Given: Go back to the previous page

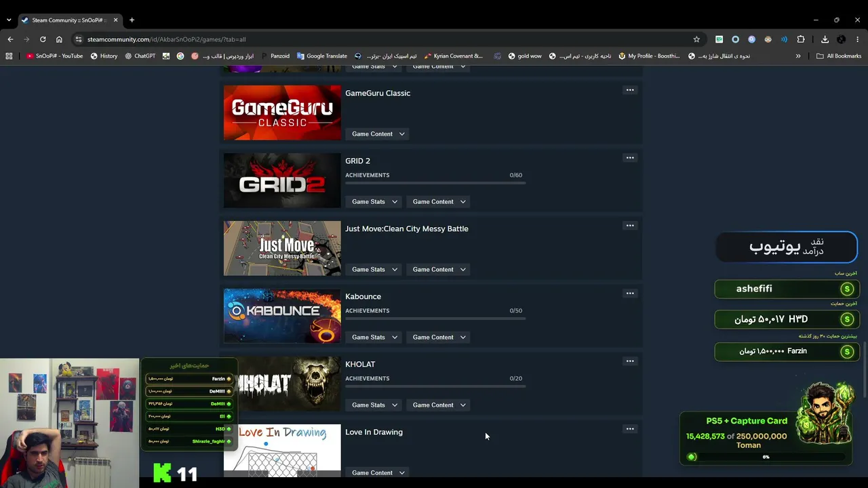Looking at the screenshot, I should click(x=10, y=39).
